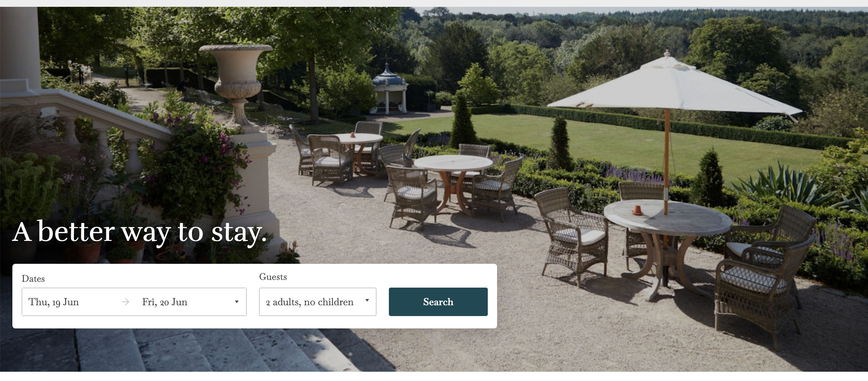Click the gray bar above the hero image
Viewport: 868px width, 381px height.
(434, 3)
